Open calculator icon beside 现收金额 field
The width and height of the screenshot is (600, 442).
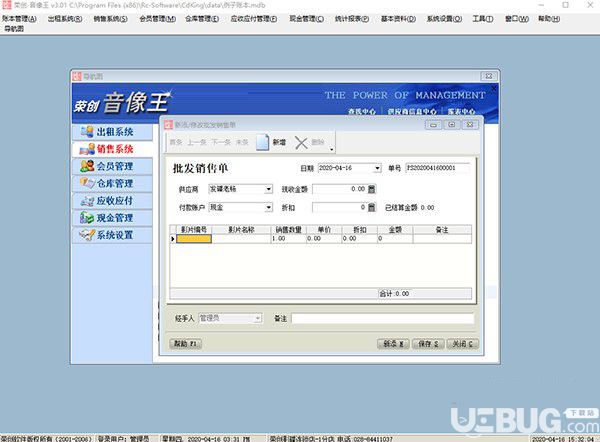click(x=372, y=189)
